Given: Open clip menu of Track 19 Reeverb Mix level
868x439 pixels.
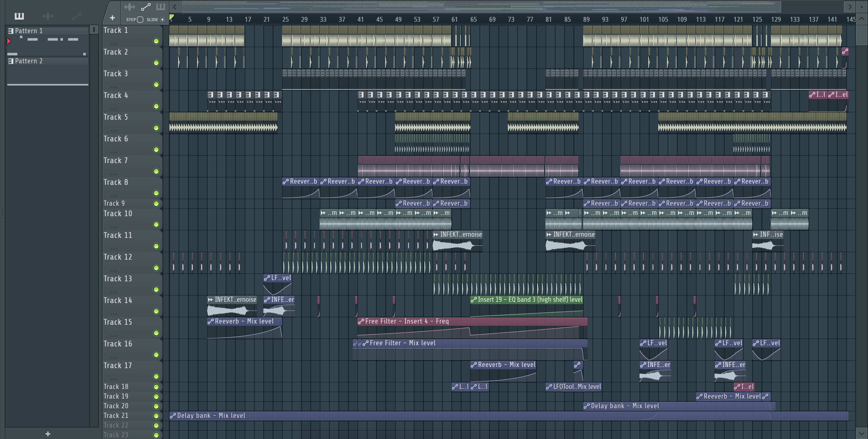Looking at the screenshot, I should 700,396.
